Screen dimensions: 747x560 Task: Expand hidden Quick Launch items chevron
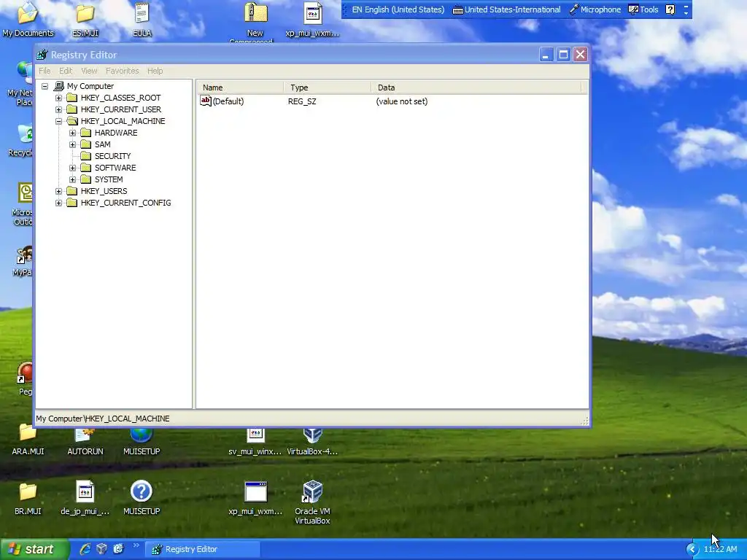click(135, 545)
